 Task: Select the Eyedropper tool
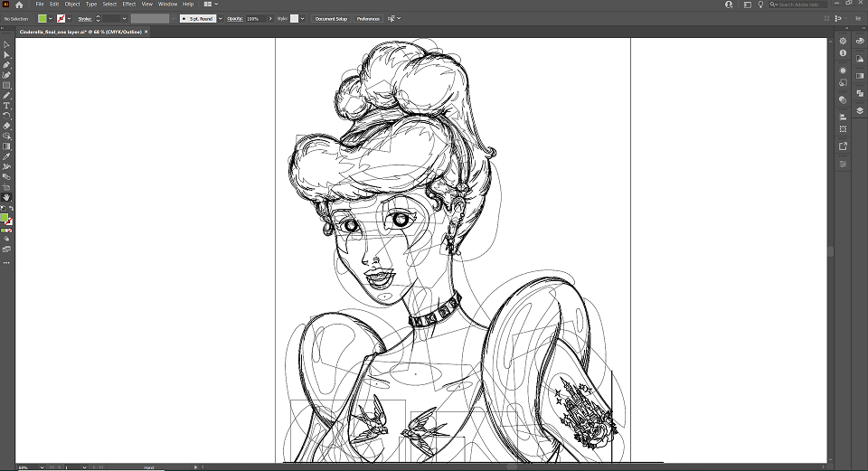coord(6,156)
